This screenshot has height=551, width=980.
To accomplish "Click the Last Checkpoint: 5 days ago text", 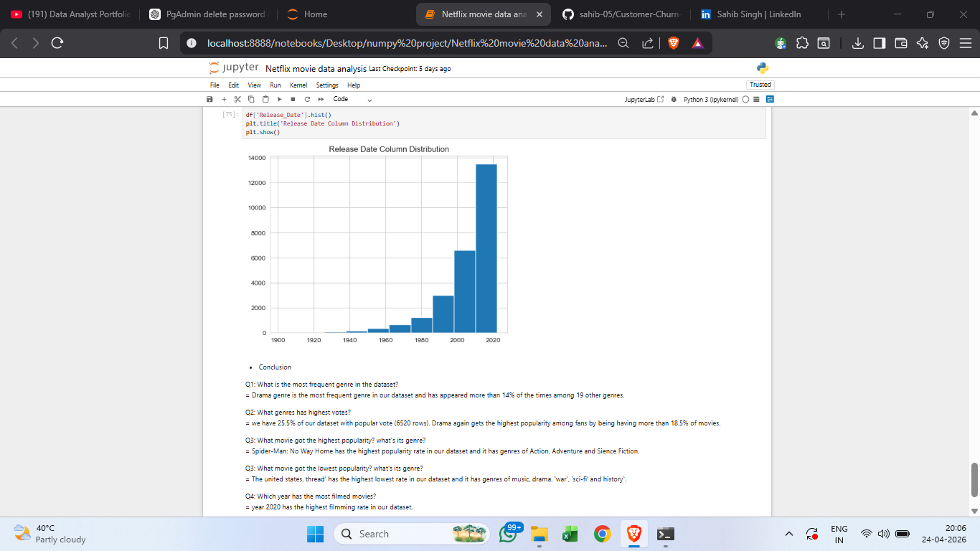I will (410, 69).
